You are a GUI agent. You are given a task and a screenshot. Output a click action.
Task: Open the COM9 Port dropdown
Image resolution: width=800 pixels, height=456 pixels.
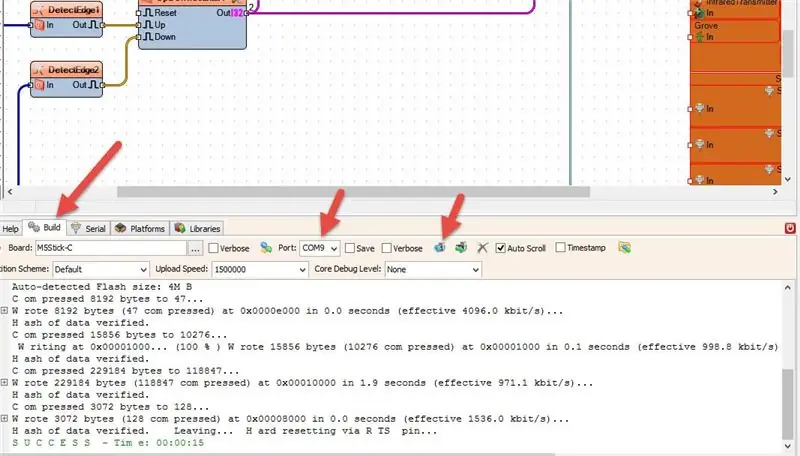pos(319,248)
